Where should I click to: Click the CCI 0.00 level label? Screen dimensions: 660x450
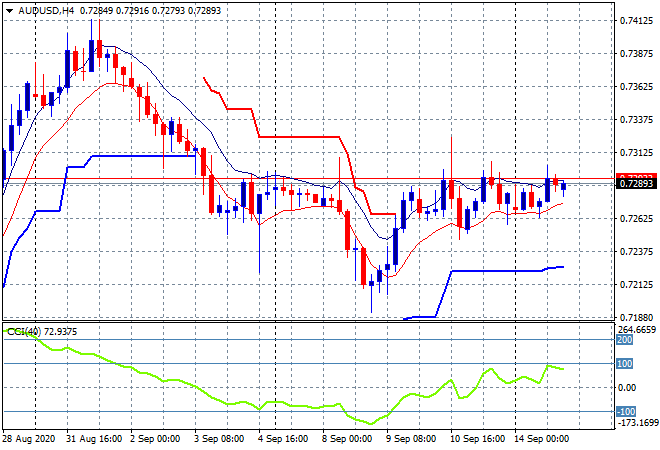[627, 388]
